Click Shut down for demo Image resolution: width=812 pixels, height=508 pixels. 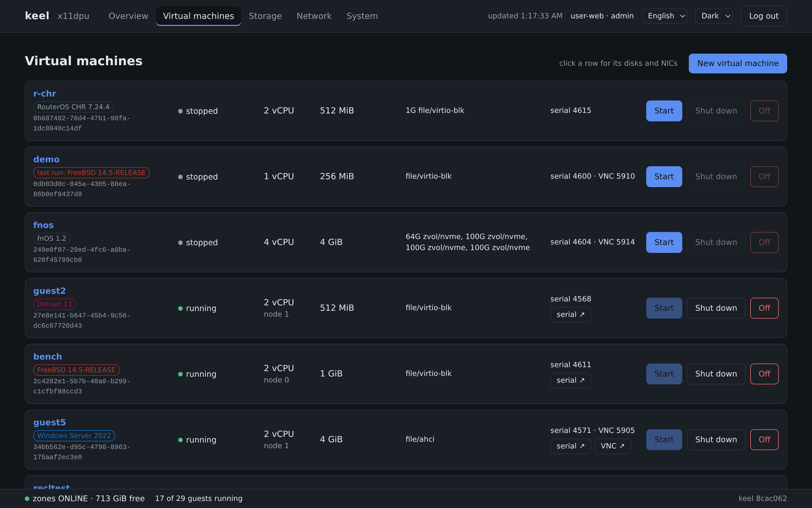pos(716,176)
